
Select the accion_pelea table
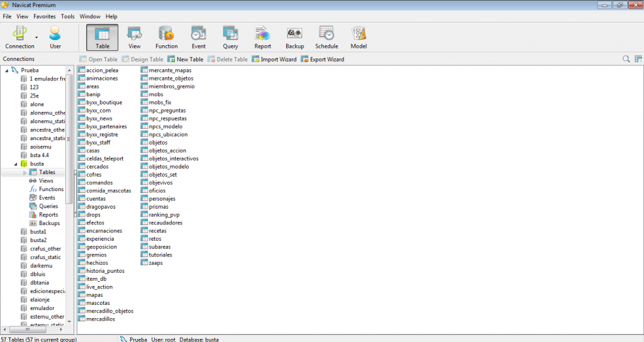[x=99, y=70]
